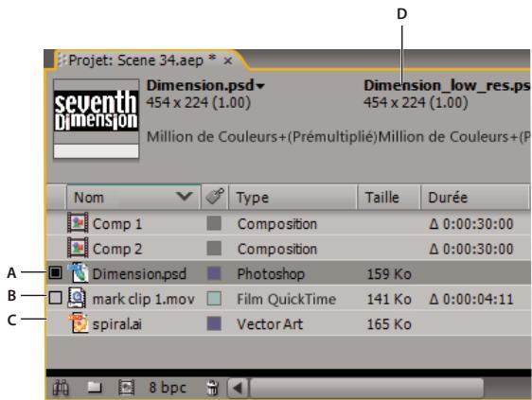The width and height of the screenshot is (532, 400).
Task: Click Composition type cell for Comp 2
Action: point(277,249)
